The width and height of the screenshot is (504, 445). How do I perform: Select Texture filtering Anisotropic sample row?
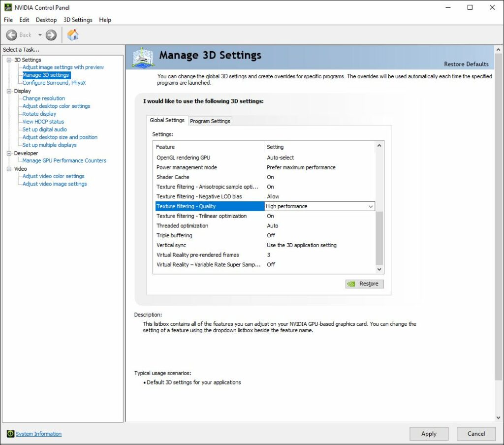(265, 187)
